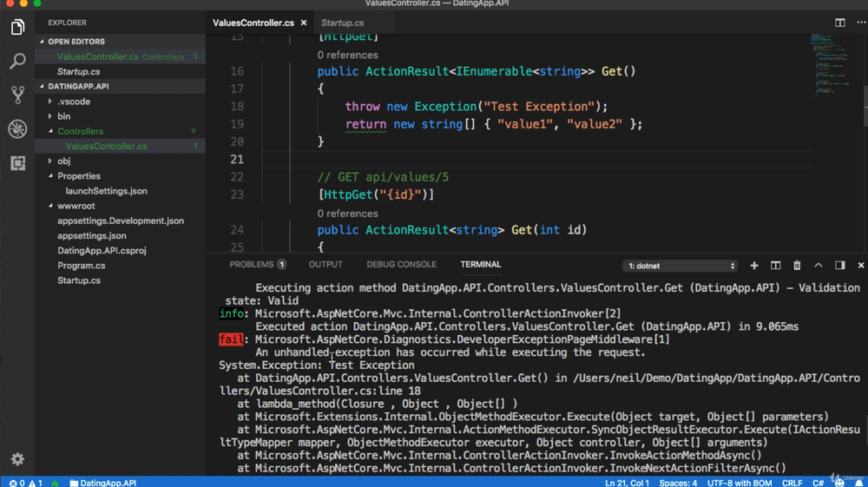Click the errors and warnings status bar indicator
868x487 pixels.
(25, 483)
